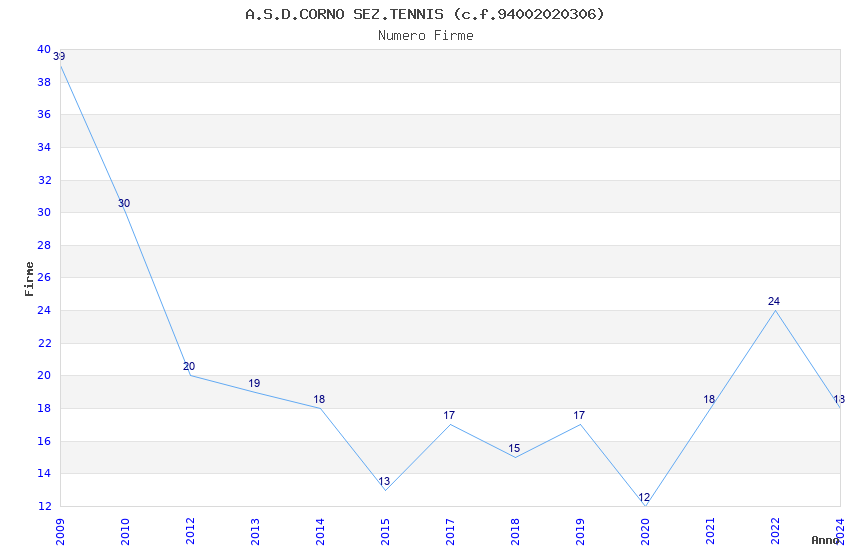Click the y-axis tick label 28
This screenshot has width=850, height=550.
point(44,245)
